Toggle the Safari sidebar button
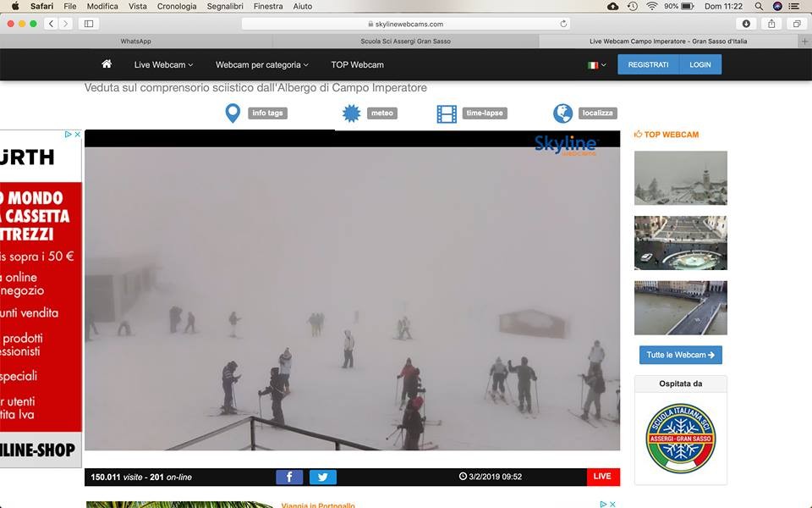Screen dimensions: 812x508 pyautogui.click(x=89, y=24)
